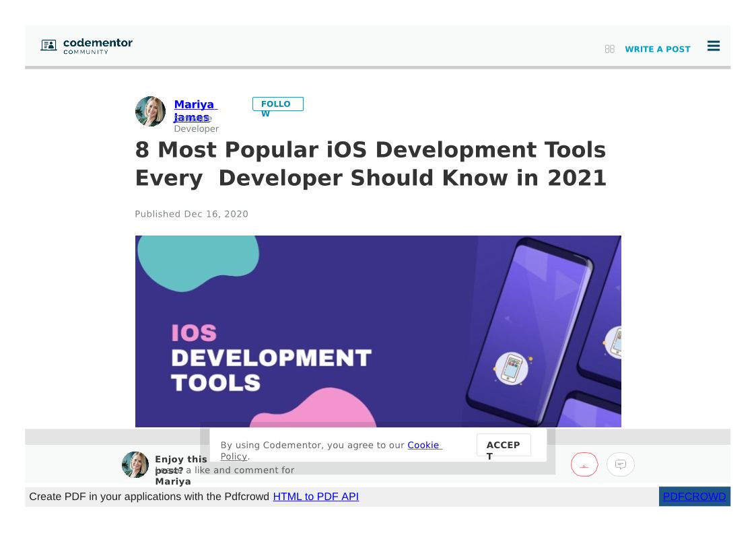Open the hamburger menu
756x535 pixels.
point(714,46)
